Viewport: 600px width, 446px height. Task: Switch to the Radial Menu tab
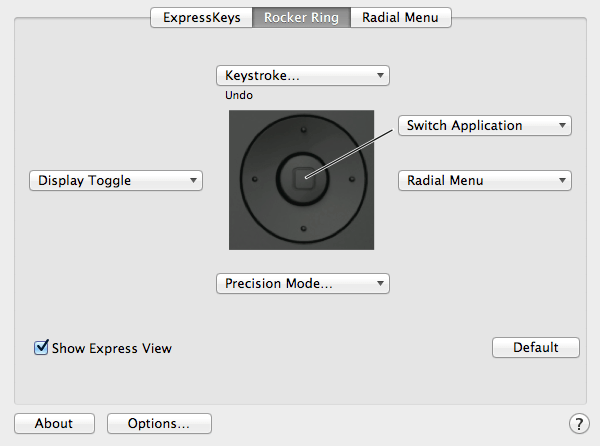[x=401, y=18]
